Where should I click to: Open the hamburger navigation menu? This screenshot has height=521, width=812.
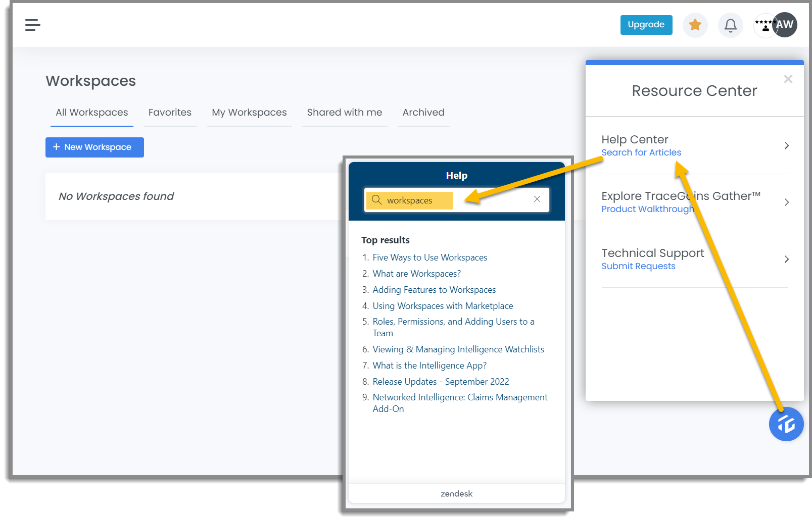pyautogui.click(x=32, y=25)
